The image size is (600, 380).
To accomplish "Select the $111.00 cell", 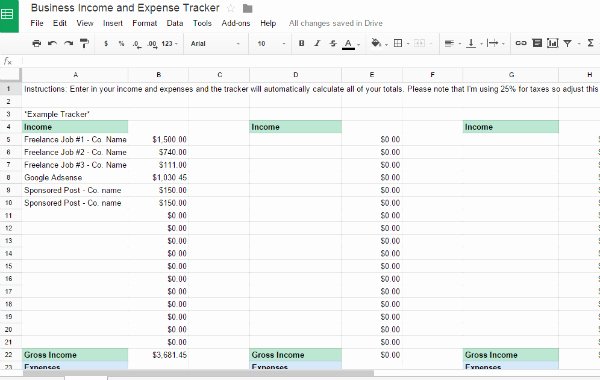I will click(158, 165).
